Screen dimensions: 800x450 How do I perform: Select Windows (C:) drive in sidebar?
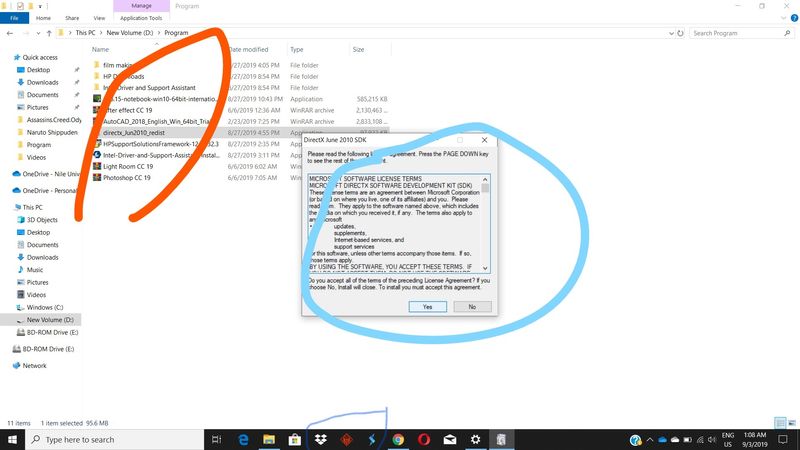point(45,307)
